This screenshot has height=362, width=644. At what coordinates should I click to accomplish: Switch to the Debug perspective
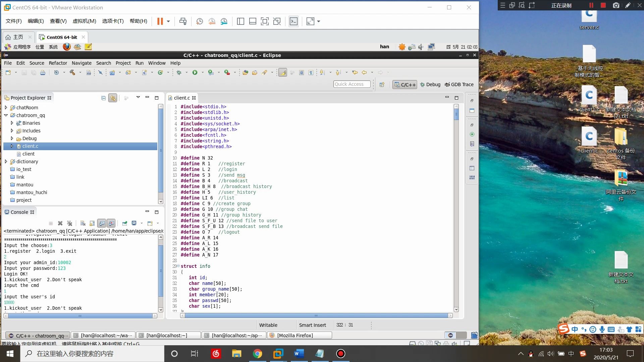click(430, 84)
